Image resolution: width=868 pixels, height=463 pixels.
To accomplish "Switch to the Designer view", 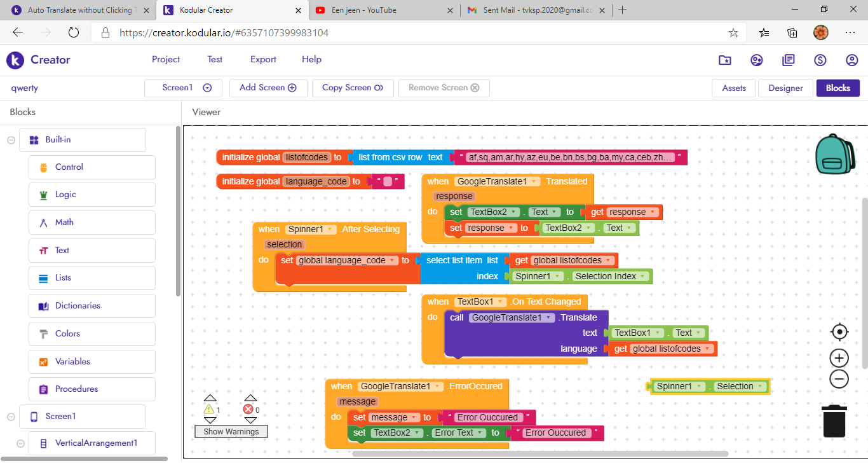I will pyautogui.click(x=786, y=88).
